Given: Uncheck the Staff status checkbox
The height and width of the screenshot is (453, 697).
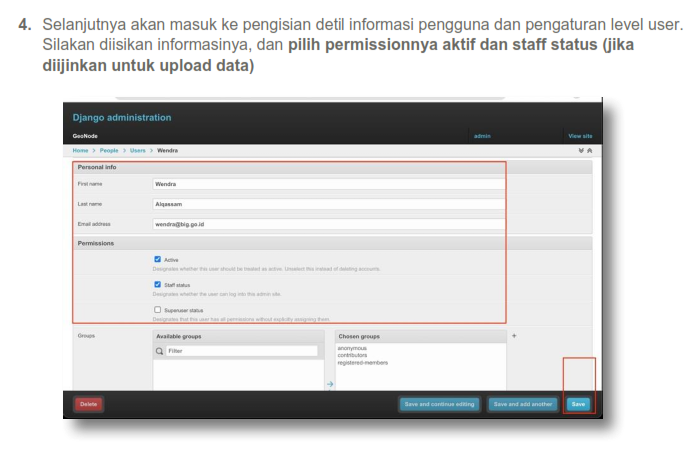Looking at the screenshot, I should point(157,284).
